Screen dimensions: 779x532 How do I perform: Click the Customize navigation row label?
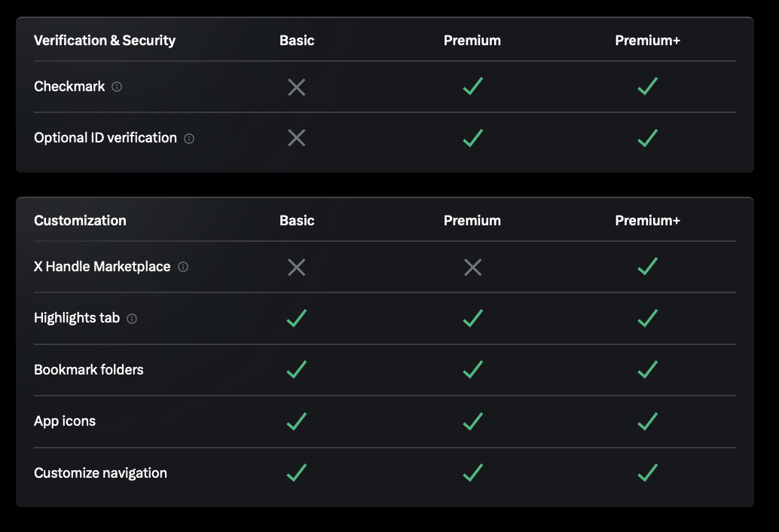(99, 473)
